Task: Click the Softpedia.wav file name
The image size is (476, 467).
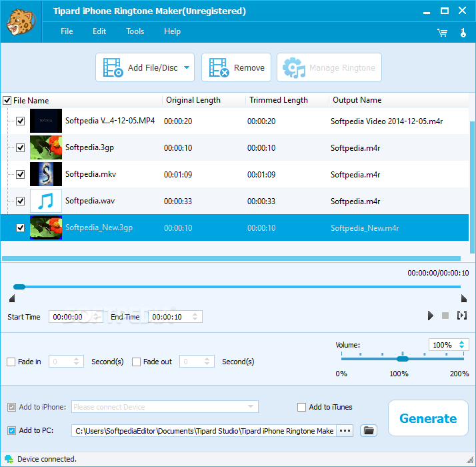Action: (x=90, y=201)
